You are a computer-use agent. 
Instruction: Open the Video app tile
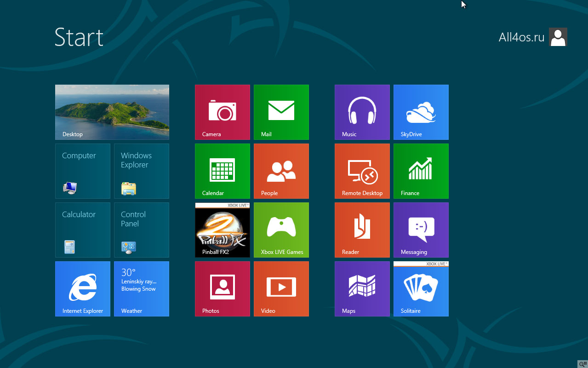point(281,289)
